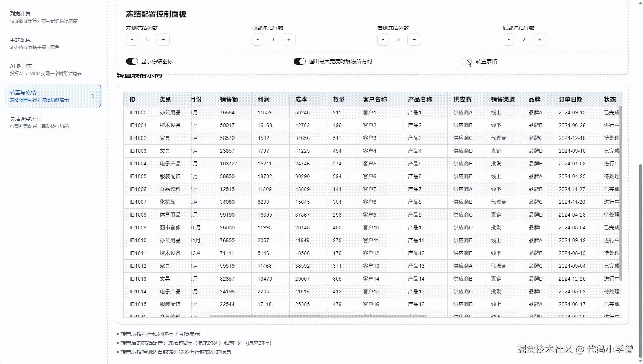Click 品牌A in ID1010 row
The width and height of the screenshot is (643, 364).
coord(538,240)
